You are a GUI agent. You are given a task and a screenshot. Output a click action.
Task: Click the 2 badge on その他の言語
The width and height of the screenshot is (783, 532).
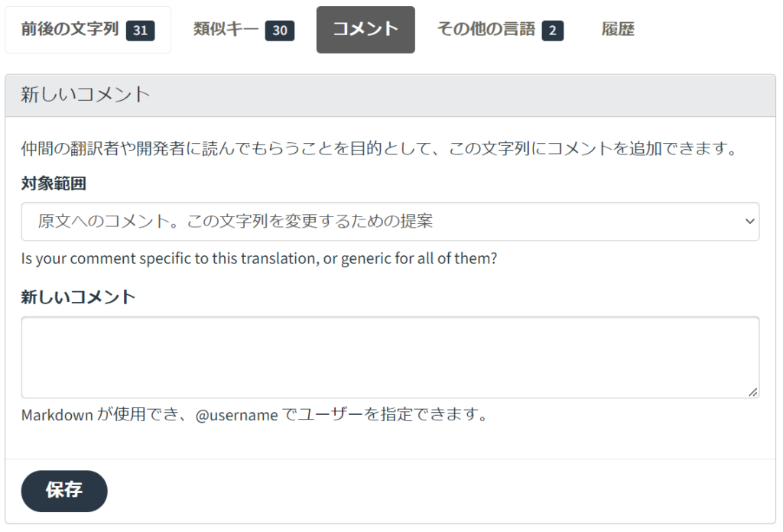[x=552, y=31]
